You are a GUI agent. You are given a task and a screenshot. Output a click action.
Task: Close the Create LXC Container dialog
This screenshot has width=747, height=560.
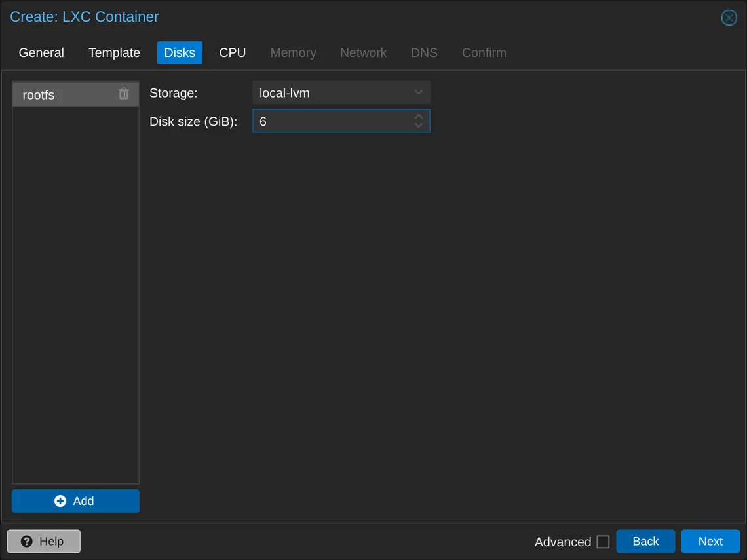(729, 18)
